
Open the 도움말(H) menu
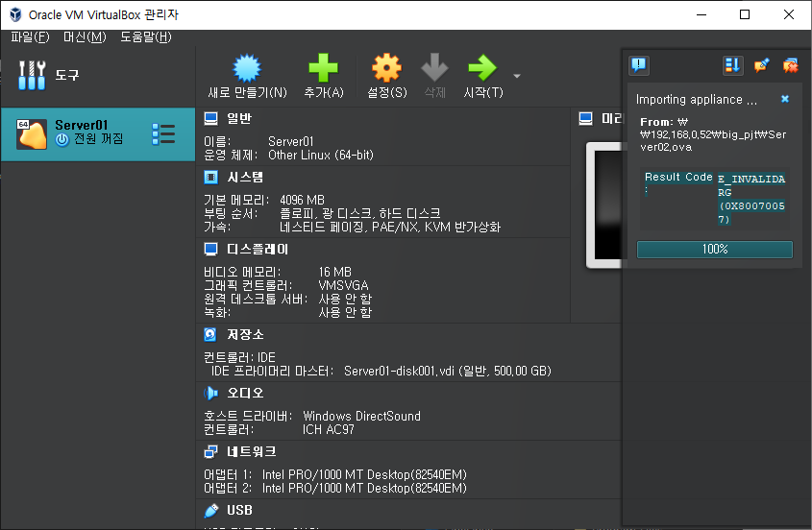click(x=145, y=36)
